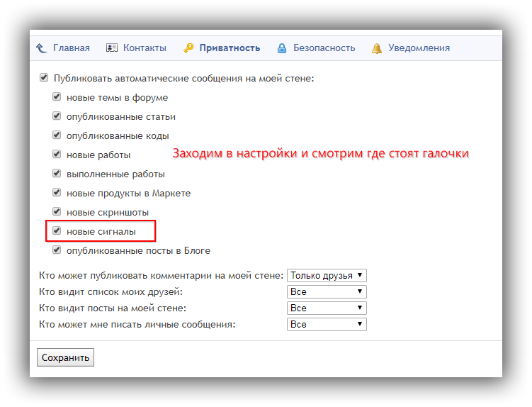Click label 'Кто видит список моих друзей:'
Viewport: 532px width, 407px height.
pos(111,292)
